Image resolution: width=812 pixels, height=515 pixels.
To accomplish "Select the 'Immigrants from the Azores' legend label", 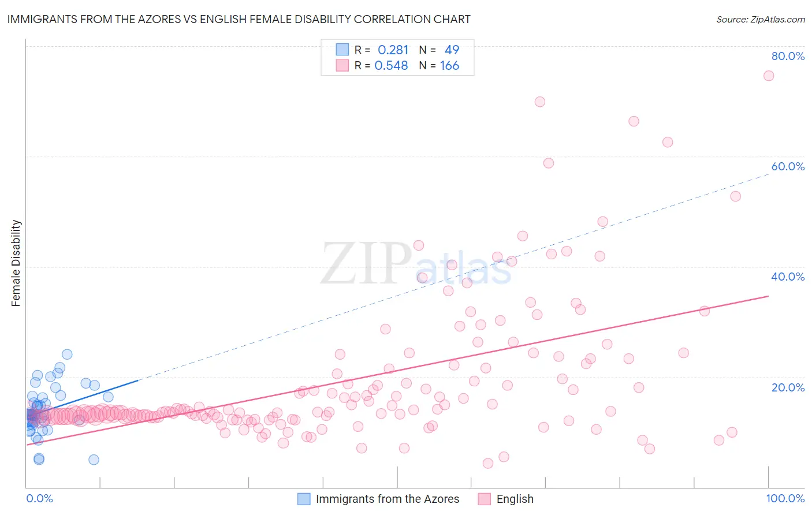I will 388,499.
